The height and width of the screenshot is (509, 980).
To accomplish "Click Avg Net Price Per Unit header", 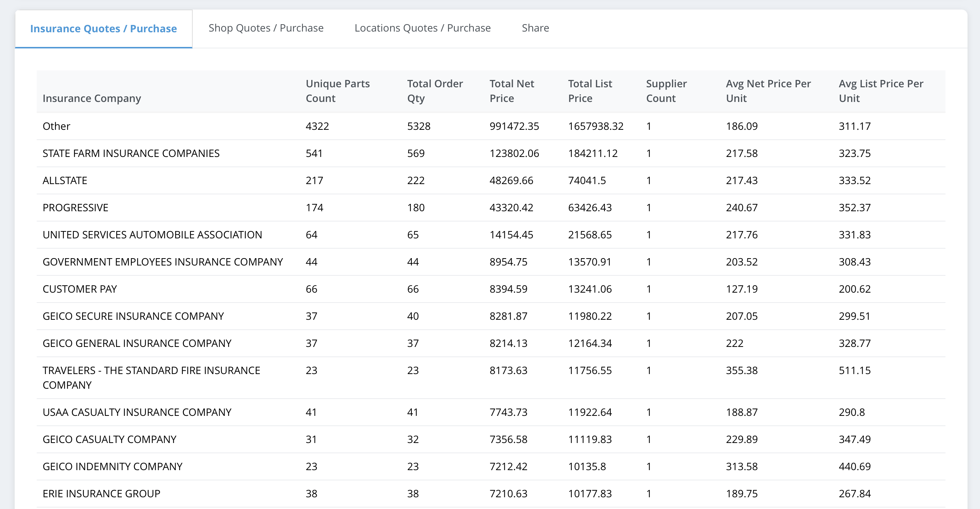I will click(768, 91).
